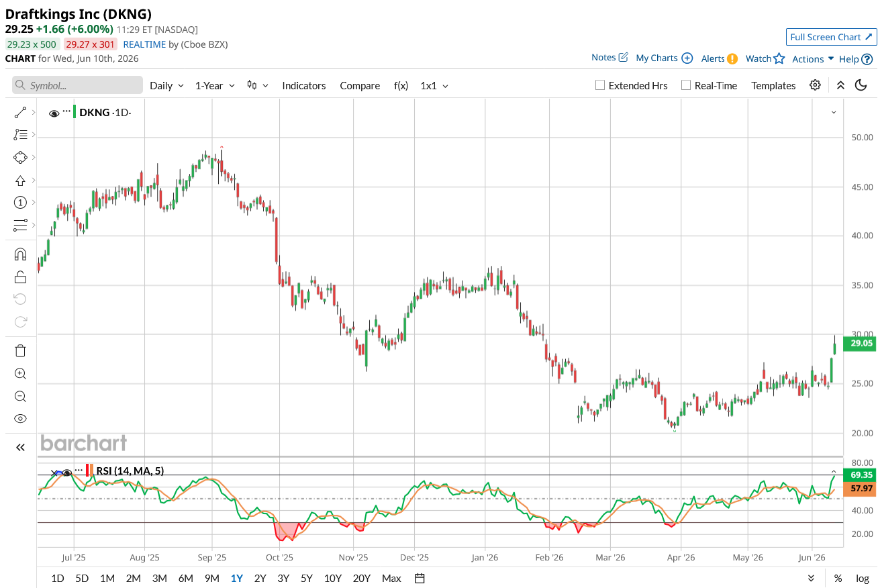Screen dimensions: 878x588
Task: Select the horizontal lines drawing tool
Action: tap(20, 225)
